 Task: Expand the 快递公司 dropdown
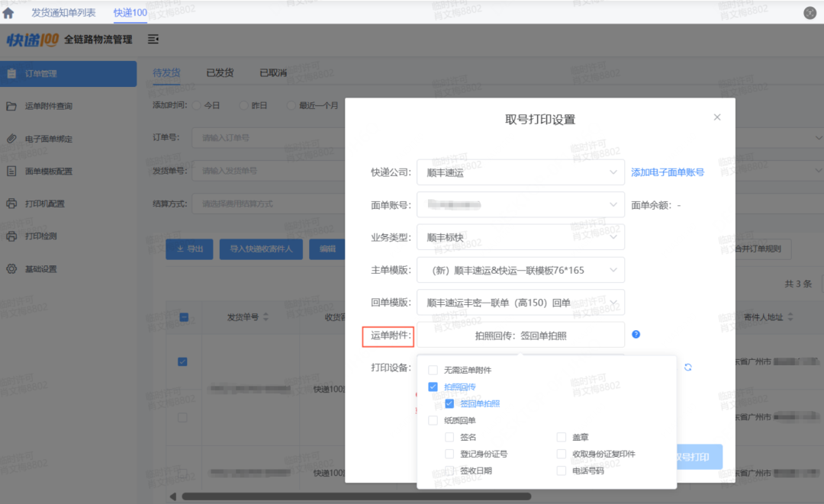(x=520, y=172)
